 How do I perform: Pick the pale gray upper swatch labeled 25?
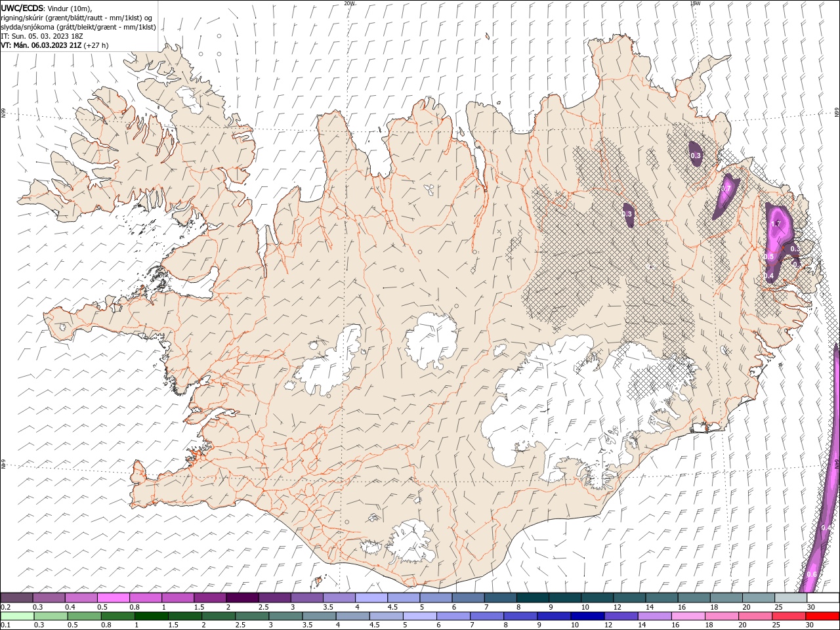click(x=791, y=598)
